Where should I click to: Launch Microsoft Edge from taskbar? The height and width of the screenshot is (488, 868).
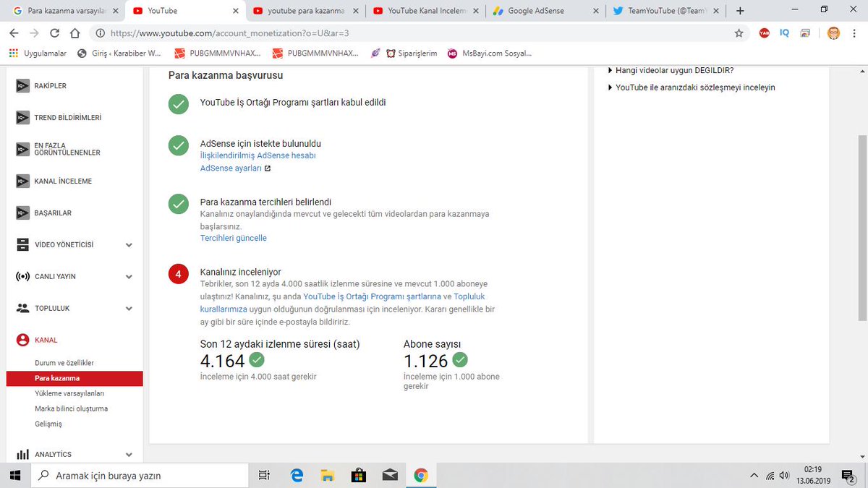click(x=297, y=475)
